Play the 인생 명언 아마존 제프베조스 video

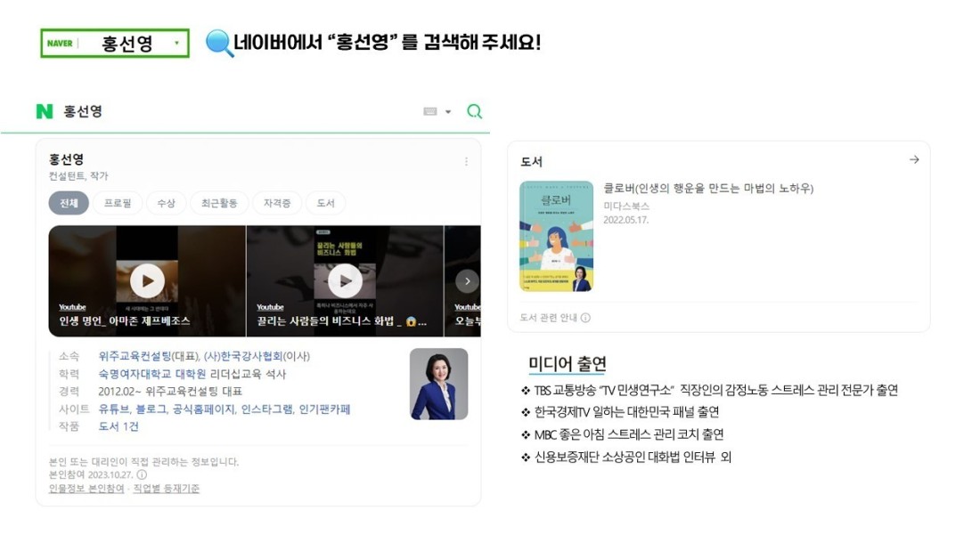(x=147, y=280)
